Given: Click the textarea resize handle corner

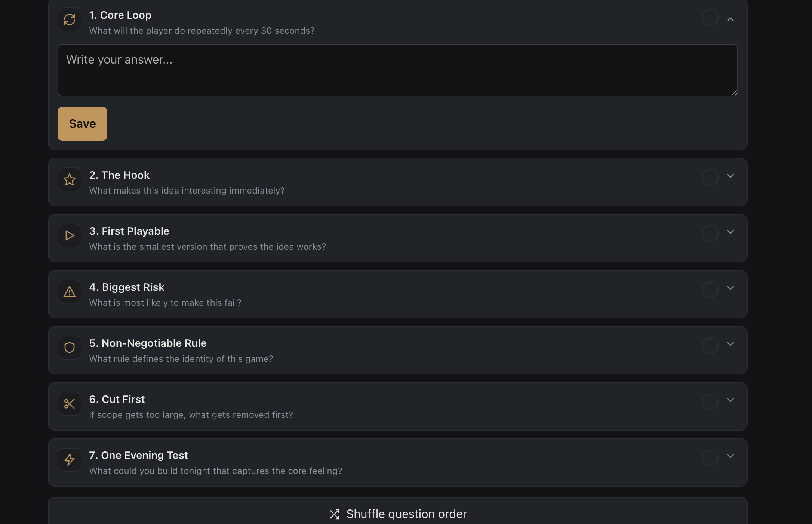Looking at the screenshot, I should coord(734,93).
